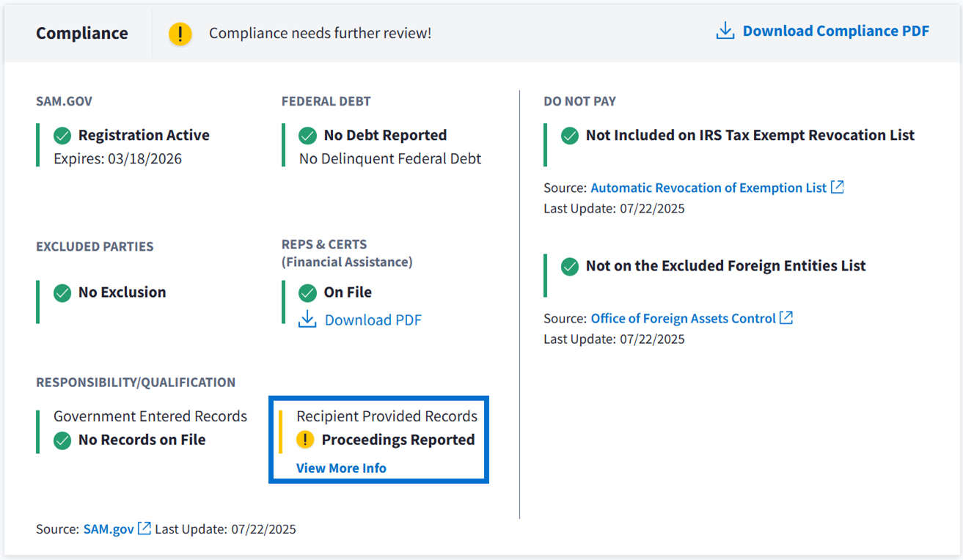Select the Compliance section heading

coord(82,34)
